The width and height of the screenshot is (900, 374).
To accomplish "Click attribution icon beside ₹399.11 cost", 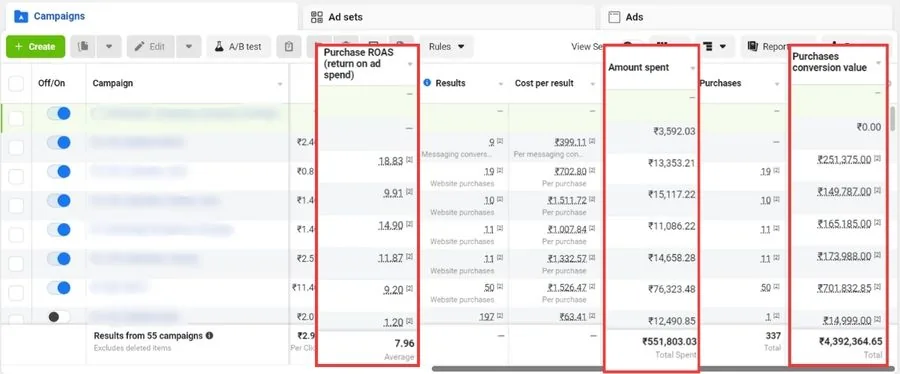I will tap(592, 141).
